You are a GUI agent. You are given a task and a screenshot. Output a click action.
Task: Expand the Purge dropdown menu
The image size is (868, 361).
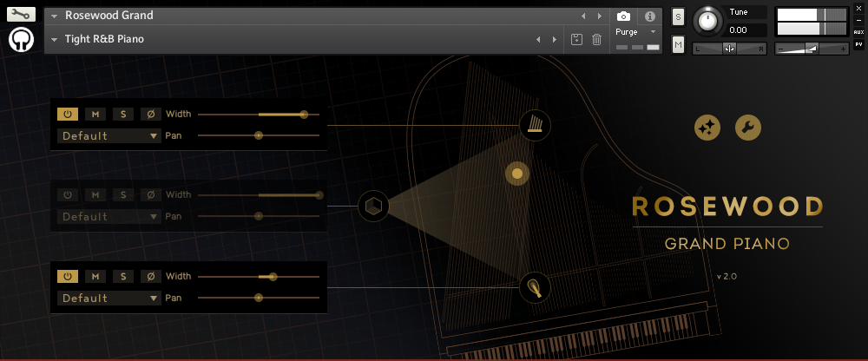pyautogui.click(x=653, y=31)
